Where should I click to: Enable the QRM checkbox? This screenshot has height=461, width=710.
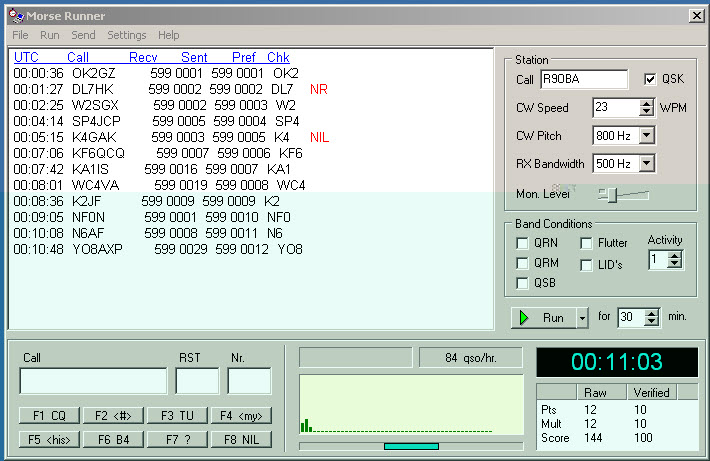coord(522,263)
